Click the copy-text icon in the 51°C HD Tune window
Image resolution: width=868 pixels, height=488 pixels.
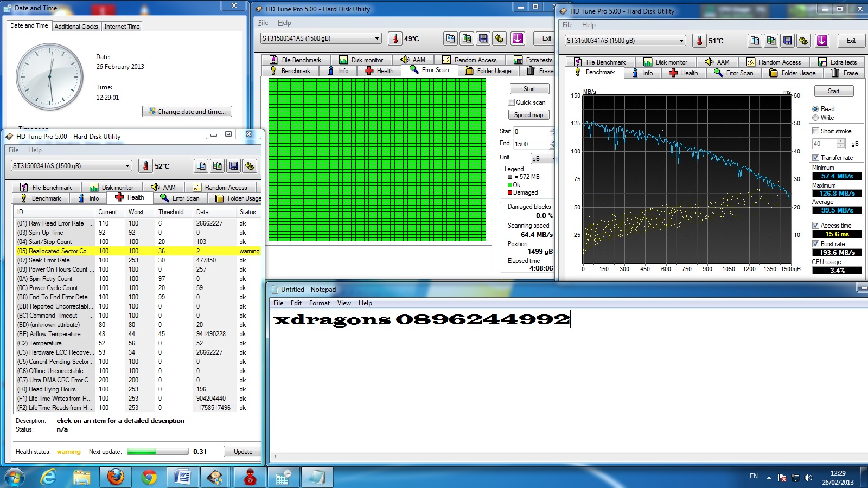tap(755, 41)
